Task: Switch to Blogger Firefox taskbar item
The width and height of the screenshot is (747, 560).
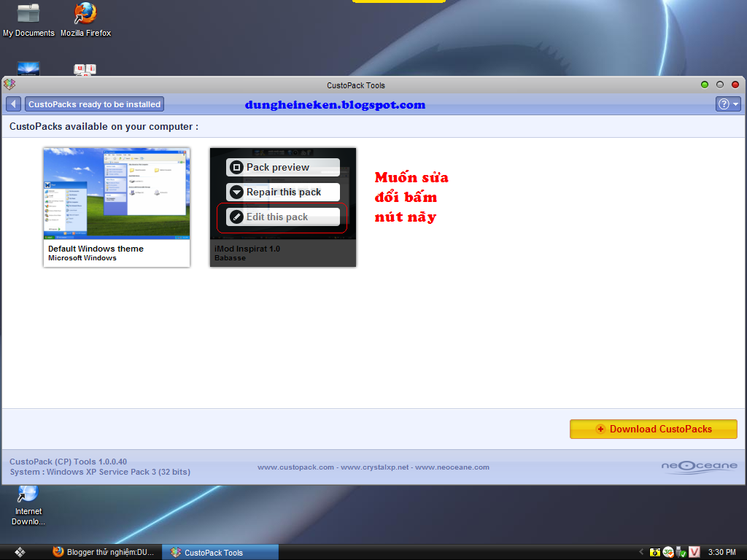Action: [104, 552]
